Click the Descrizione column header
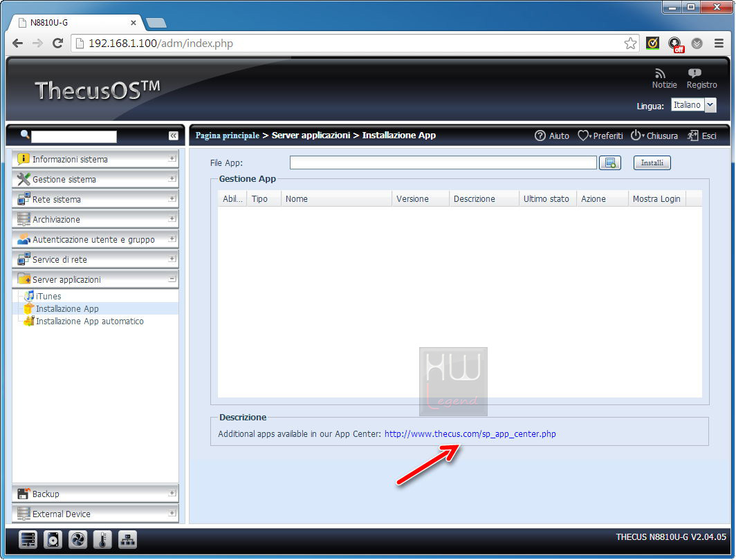 click(484, 199)
